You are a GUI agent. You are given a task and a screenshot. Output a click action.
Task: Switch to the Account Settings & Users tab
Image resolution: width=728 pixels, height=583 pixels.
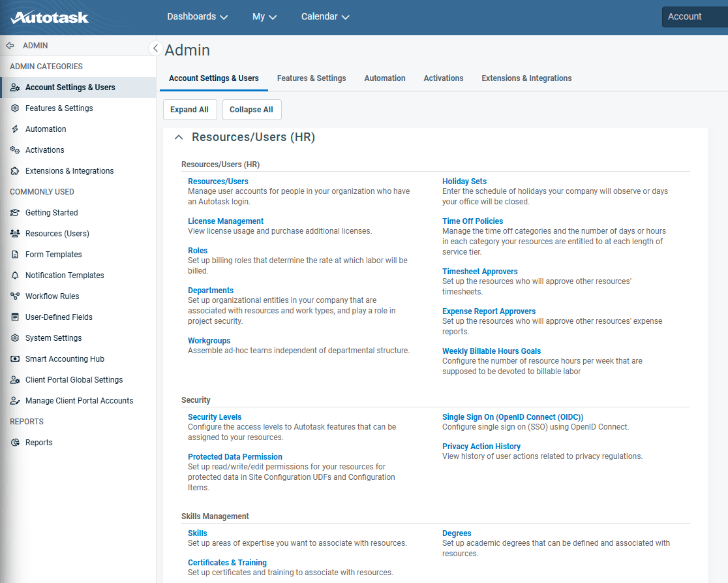(213, 78)
